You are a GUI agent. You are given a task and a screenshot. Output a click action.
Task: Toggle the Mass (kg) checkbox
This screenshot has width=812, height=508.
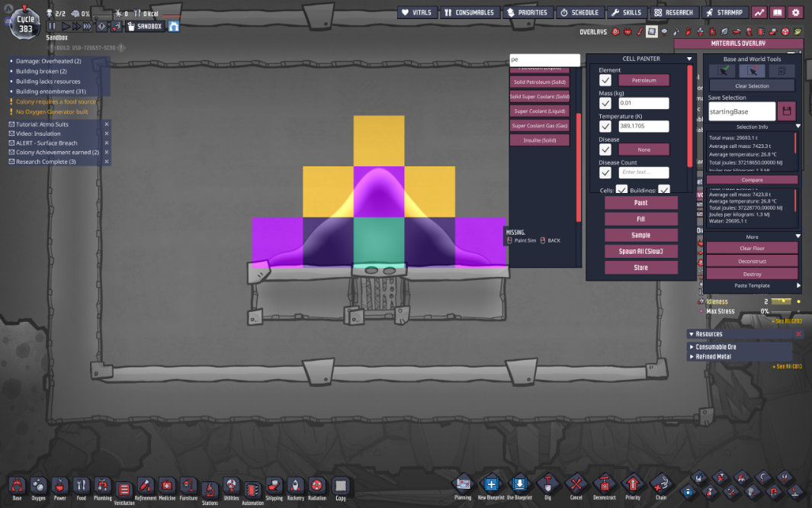point(605,104)
